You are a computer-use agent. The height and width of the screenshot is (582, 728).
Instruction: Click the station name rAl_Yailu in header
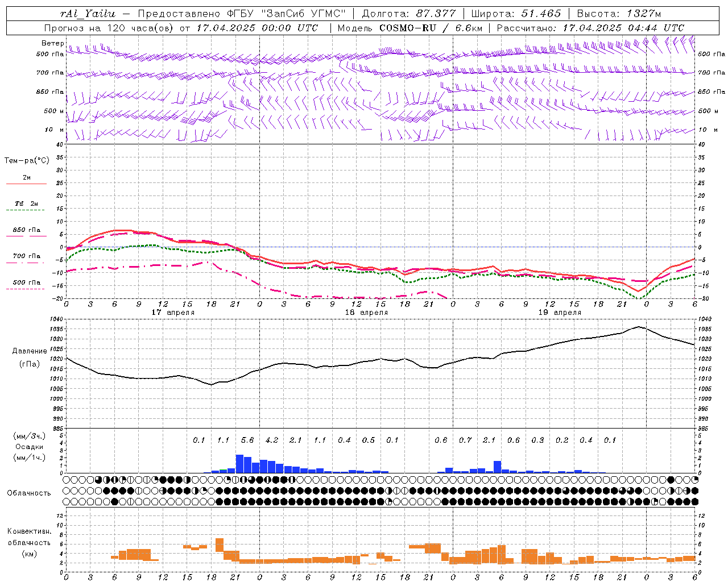click(x=88, y=14)
